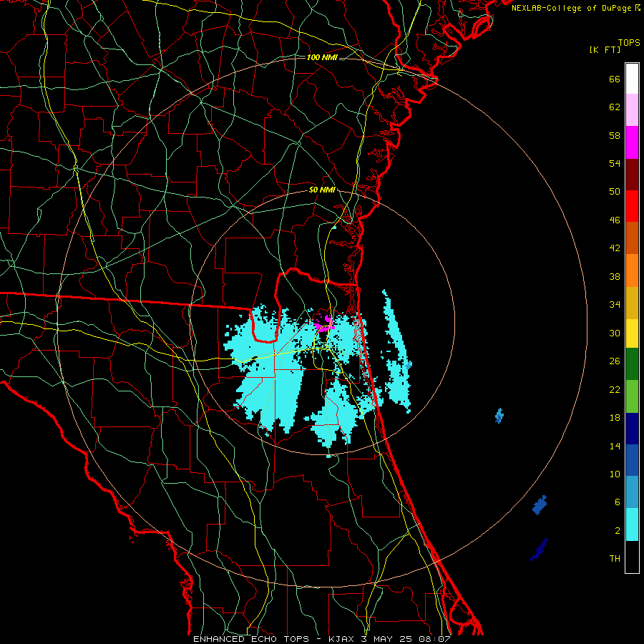644x644 pixels.
Task: Click legend value 30
Action: 615,333
